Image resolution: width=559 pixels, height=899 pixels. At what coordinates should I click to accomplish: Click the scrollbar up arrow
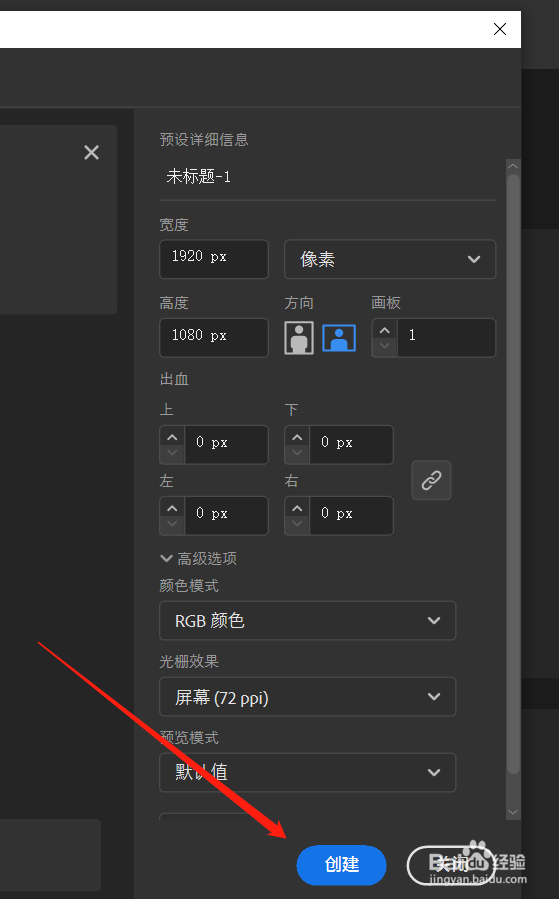tap(513, 166)
